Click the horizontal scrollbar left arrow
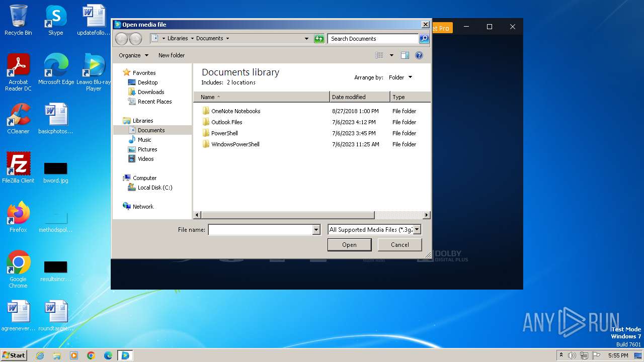The width and height of the screenshot is (644, 362). 198,215
